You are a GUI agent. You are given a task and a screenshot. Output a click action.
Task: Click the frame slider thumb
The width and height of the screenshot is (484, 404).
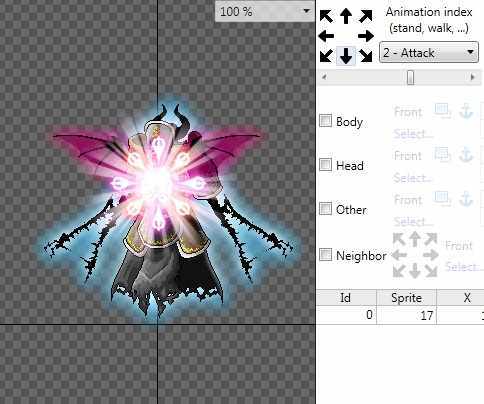click(411, 77)
